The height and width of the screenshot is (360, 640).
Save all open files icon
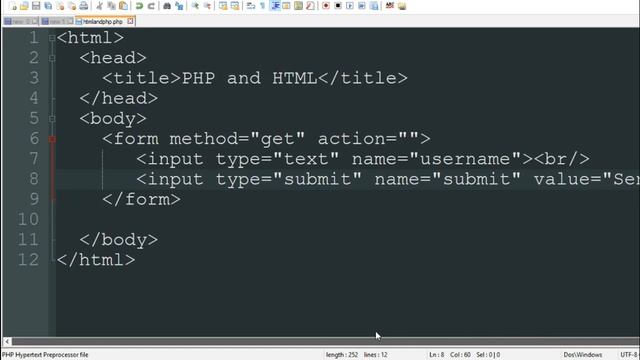coord(48,6)
